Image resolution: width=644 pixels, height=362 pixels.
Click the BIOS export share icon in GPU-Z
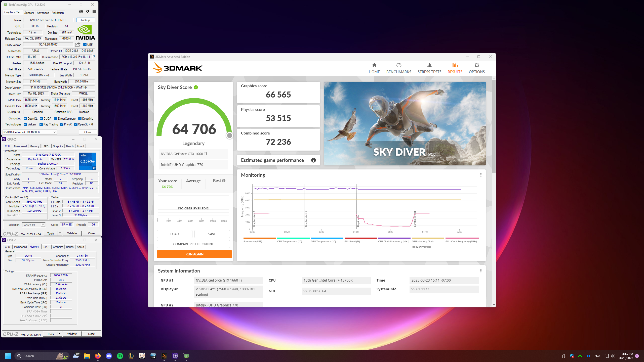click(77, 44)
